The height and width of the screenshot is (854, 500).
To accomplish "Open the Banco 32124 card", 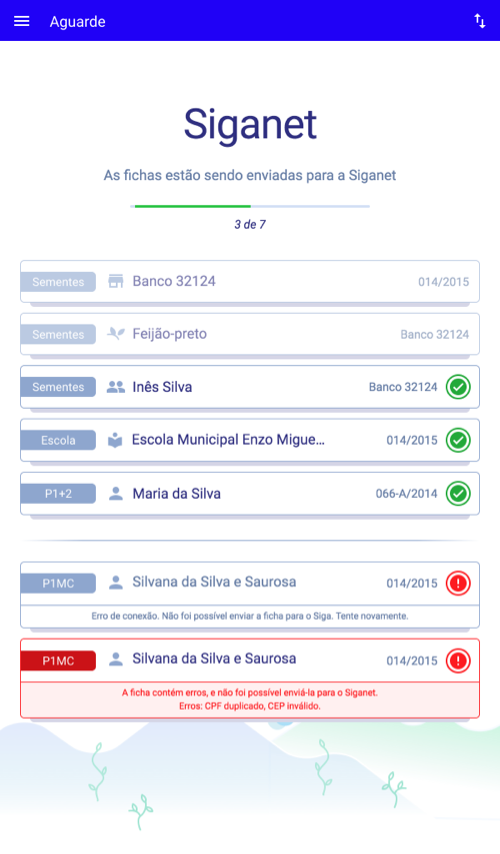I will (250, 282).
